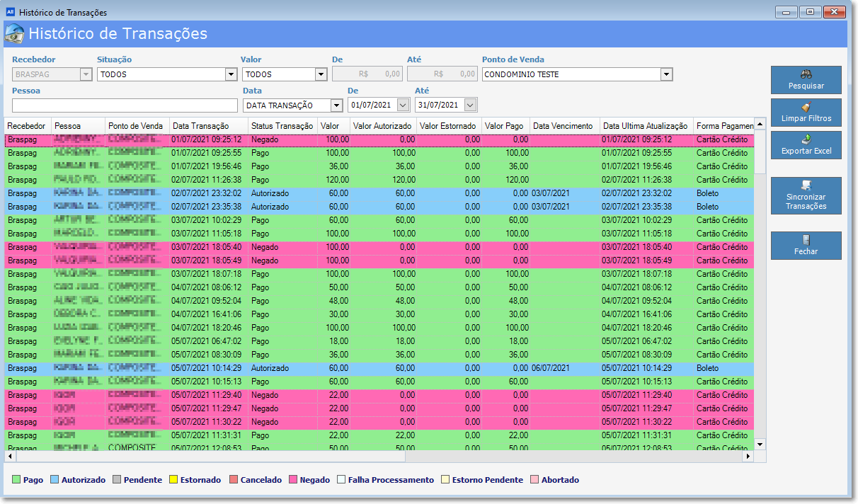The height and width of the screenshot is (504, 858).
Task: Open the Ponto de Venda dropdown
Action: (x=666, y=74)
